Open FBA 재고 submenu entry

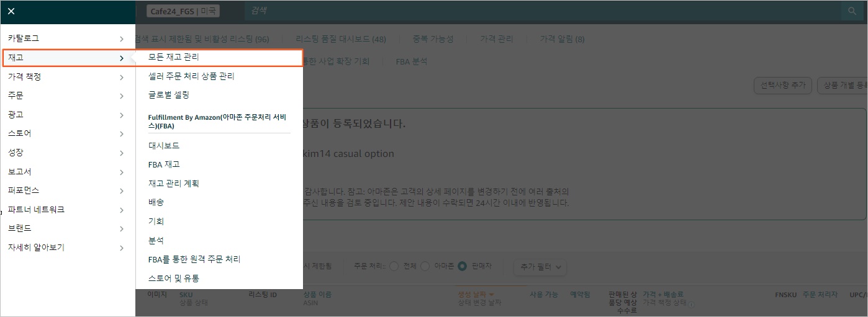(164, 164)
